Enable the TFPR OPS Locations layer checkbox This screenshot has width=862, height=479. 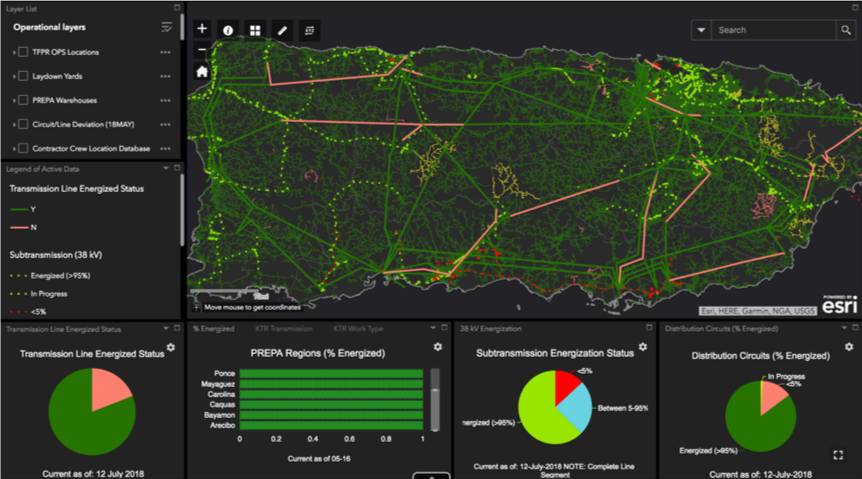coord(23,52)
